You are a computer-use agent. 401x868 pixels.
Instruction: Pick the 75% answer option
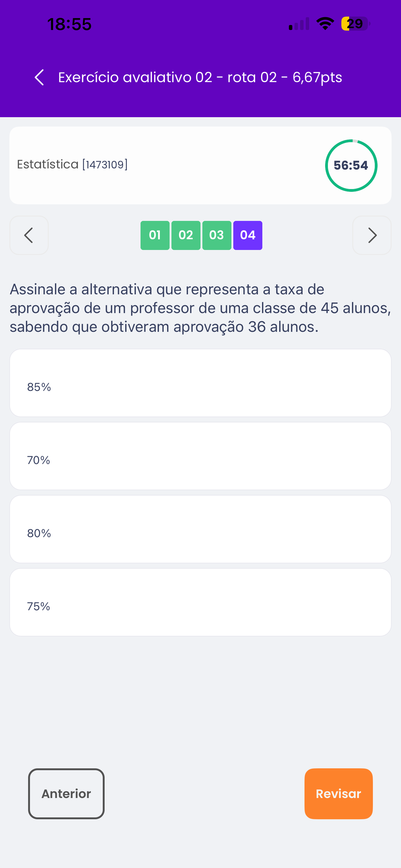click(200, 602)
